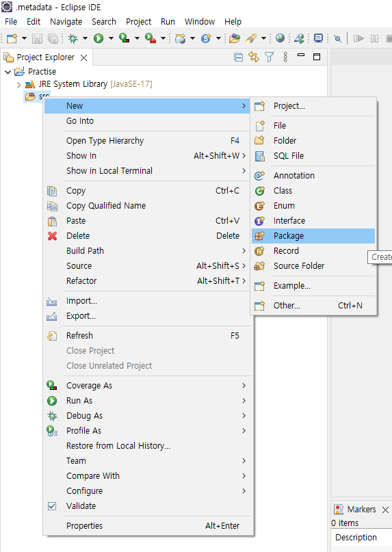
Task: Choose File in the New submenu
Action: coord(313,126)
